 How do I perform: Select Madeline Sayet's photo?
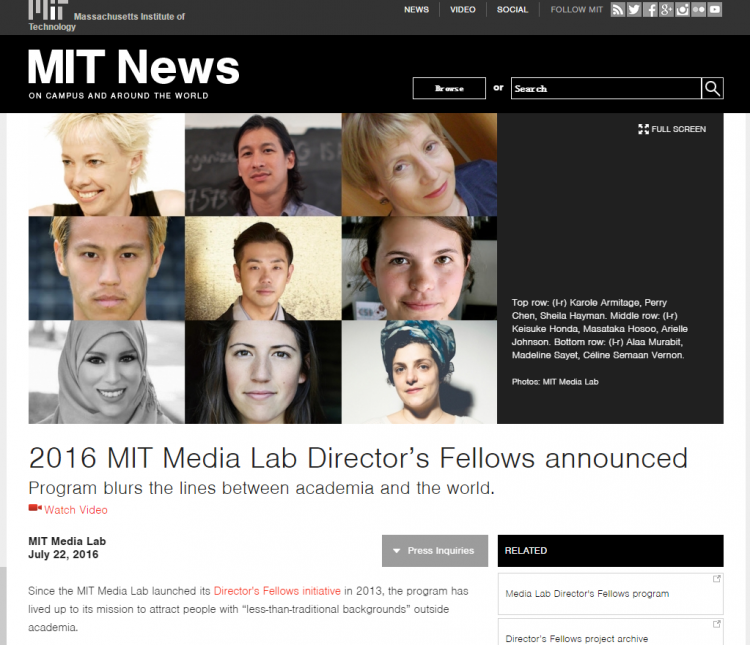(x=263, y=372)
